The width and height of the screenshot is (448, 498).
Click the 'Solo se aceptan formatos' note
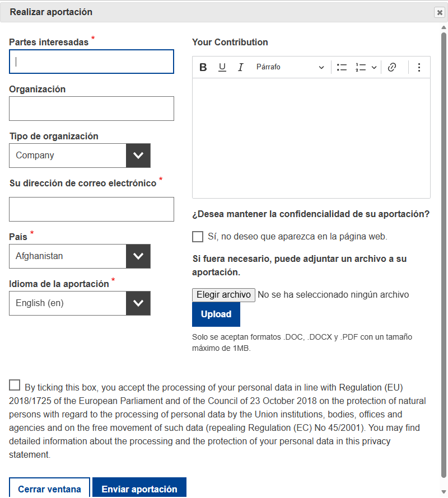[302, 342]
